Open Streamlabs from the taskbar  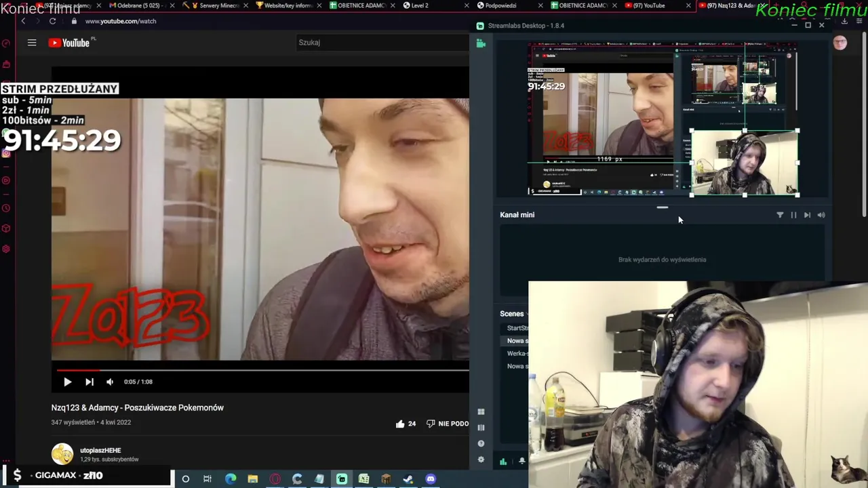(x=342, y=479)
